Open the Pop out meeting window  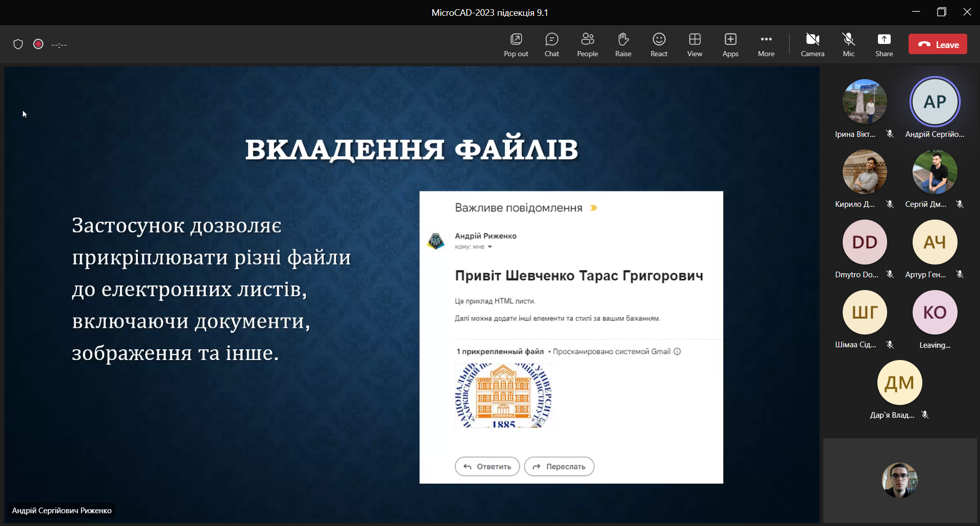[x=516, y=44]
